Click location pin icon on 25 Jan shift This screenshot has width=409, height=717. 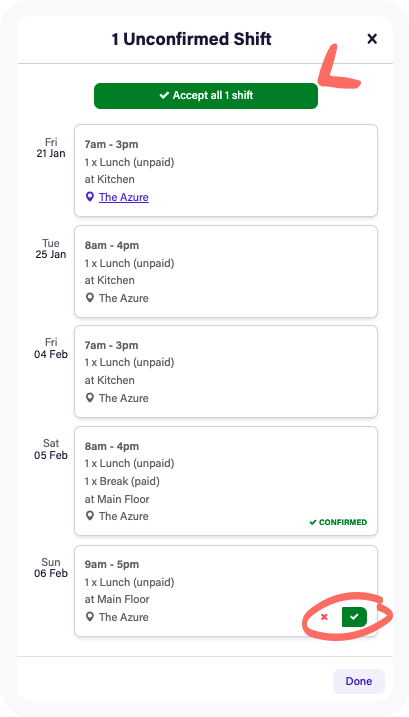coord(90,298)
